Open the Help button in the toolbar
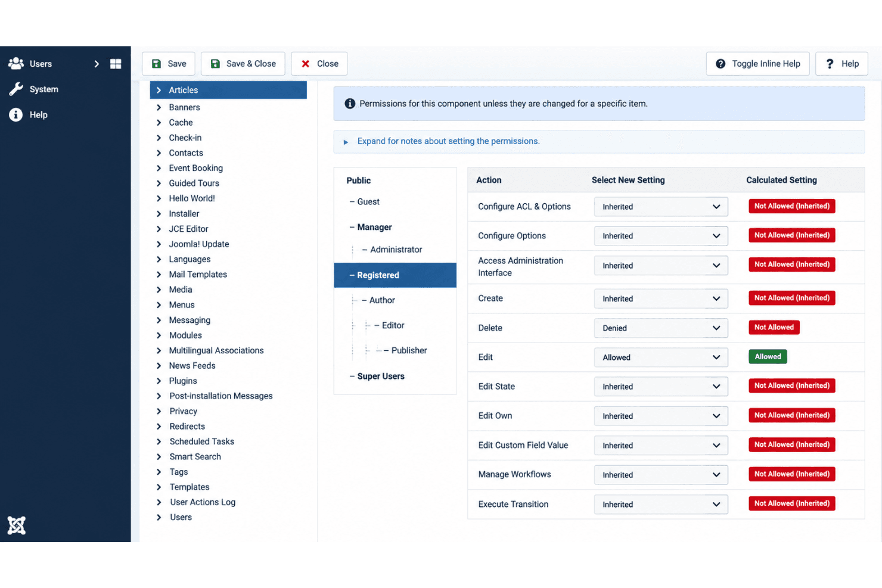Viewport: 882px width, 588px height. coord(841,64)
